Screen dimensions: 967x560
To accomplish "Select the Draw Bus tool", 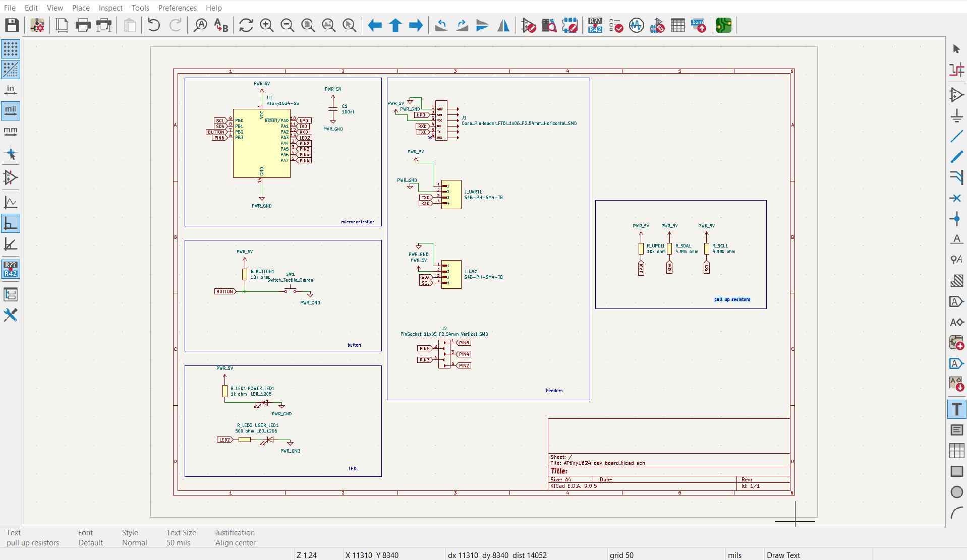I will click(x=956, y=157).
